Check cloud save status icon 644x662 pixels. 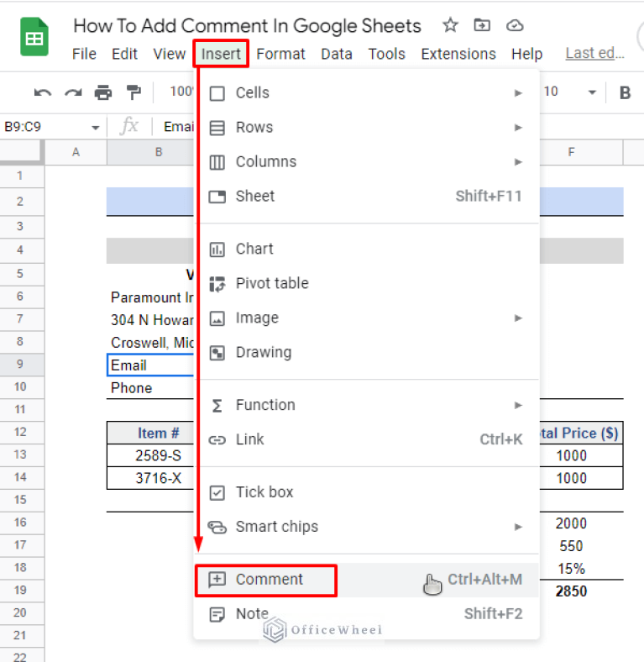(515, 25)
